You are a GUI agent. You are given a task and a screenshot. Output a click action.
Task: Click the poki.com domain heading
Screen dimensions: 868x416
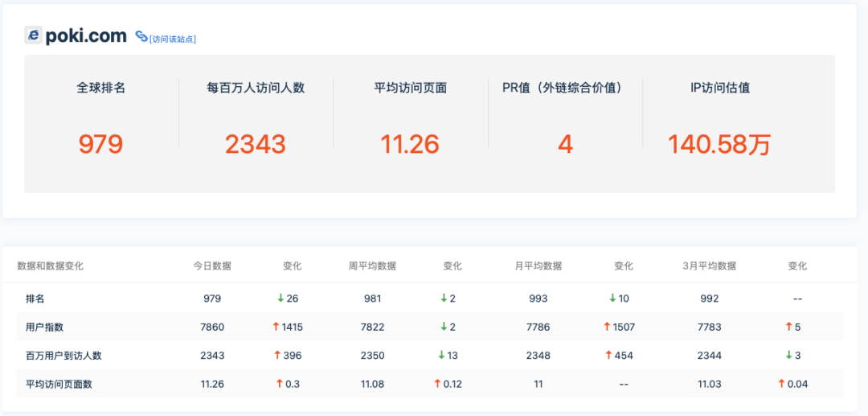[86, 36]
